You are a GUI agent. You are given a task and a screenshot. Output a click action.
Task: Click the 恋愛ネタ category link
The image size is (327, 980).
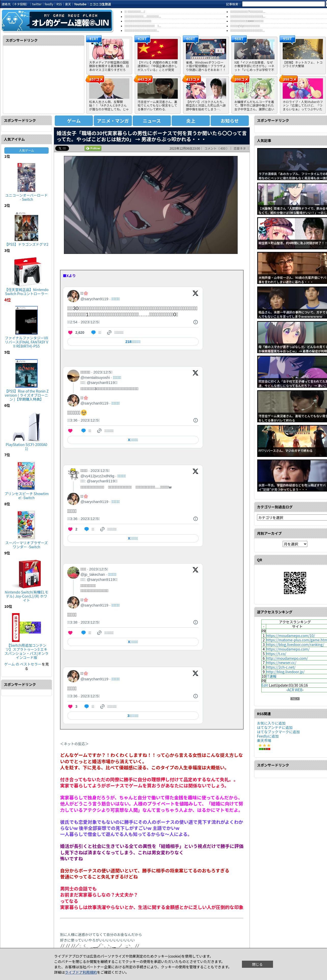(240, 148)
